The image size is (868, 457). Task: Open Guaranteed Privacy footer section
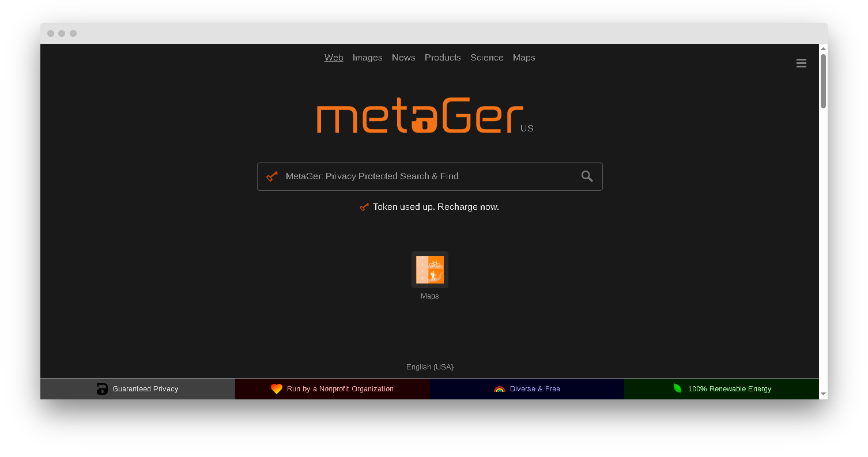click(x=138, y=389)
